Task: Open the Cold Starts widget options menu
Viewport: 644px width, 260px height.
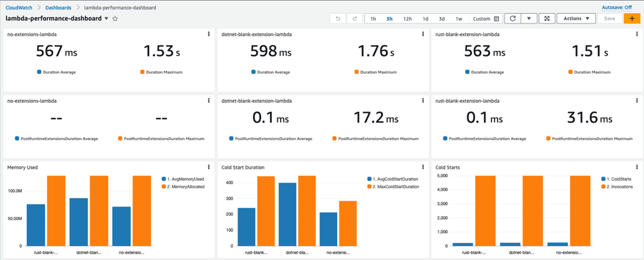Action: point(637,167)
